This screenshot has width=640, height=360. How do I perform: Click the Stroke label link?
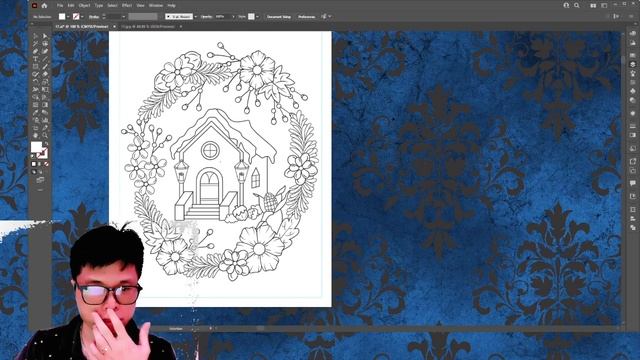click(x=94, y=16)
